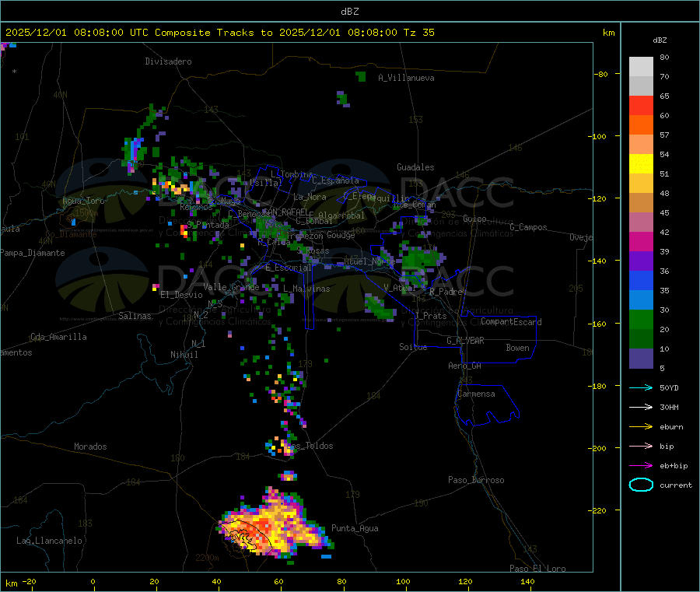Viewport: 700px width, 592px height.
Task: Click the strong storm cell near Punta_Agua
Action: [x=275, y=527]
